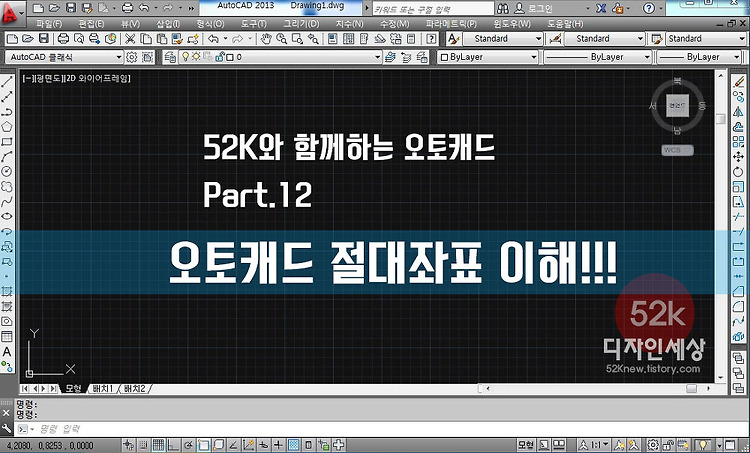Select the Explode modify tool
The width and height of the screenshot is (750, 453).
pos(739,337)
